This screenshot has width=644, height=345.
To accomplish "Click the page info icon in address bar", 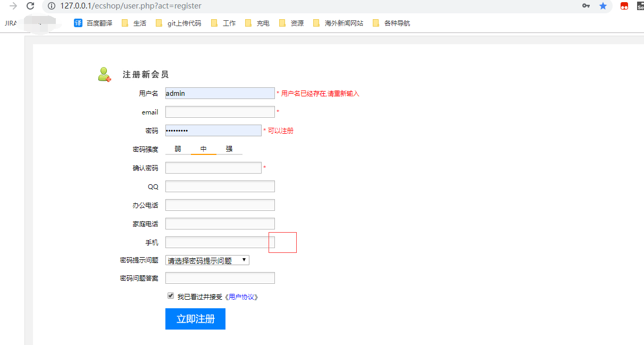I will point(51,6).
